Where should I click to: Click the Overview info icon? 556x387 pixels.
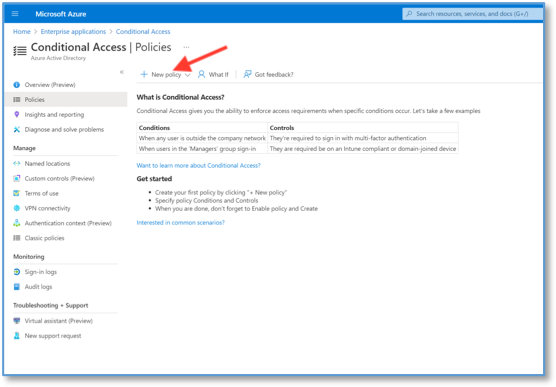click(x=16, y=85)
